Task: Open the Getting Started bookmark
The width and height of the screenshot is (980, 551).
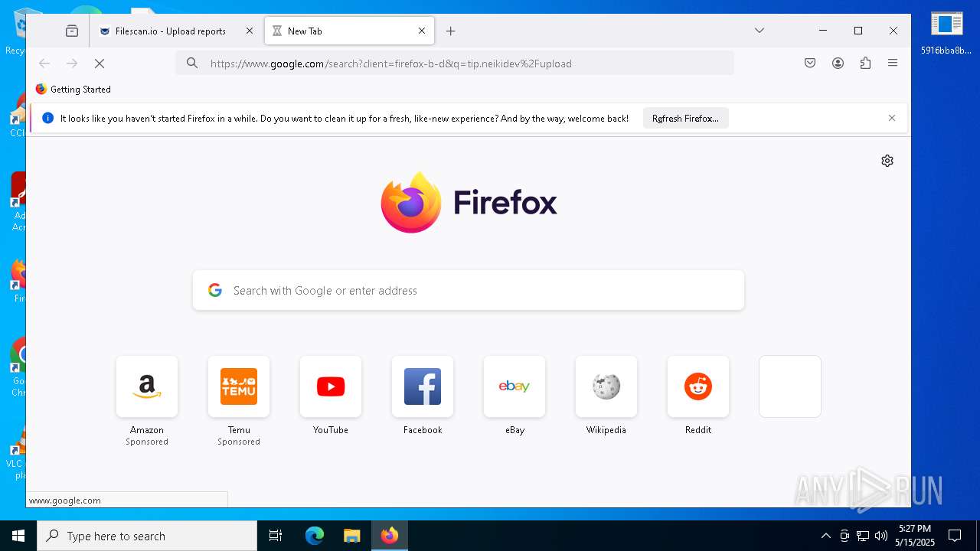Action: pos(73,90)
